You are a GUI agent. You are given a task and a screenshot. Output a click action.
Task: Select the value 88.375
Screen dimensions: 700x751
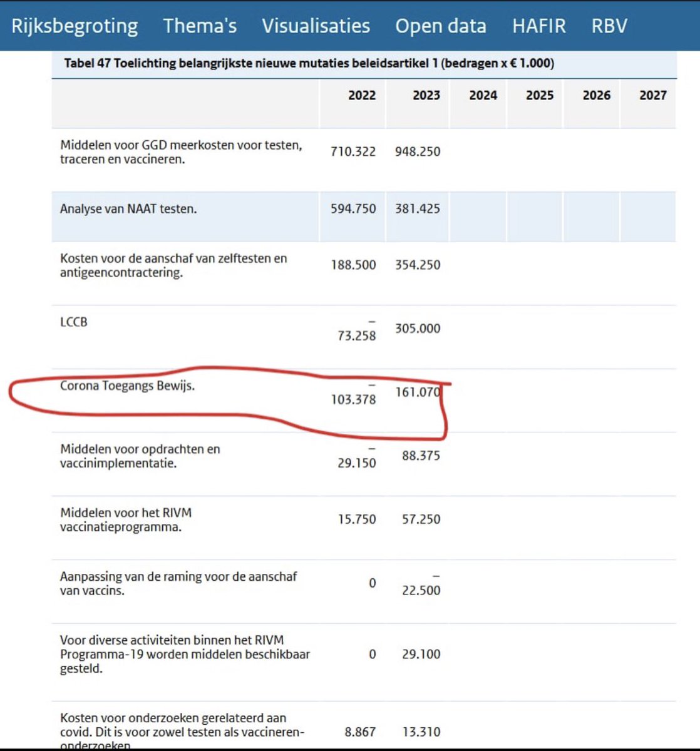421,456
